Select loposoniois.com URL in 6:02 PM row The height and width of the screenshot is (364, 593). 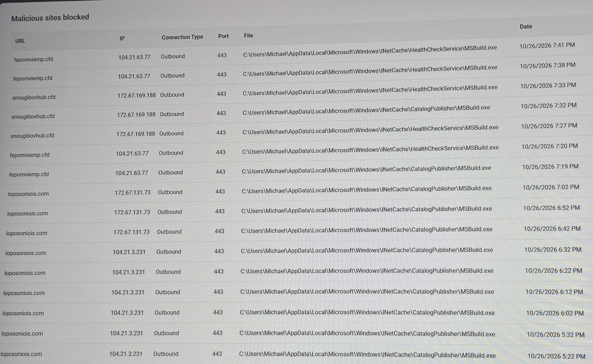click(x=23, y=313)
